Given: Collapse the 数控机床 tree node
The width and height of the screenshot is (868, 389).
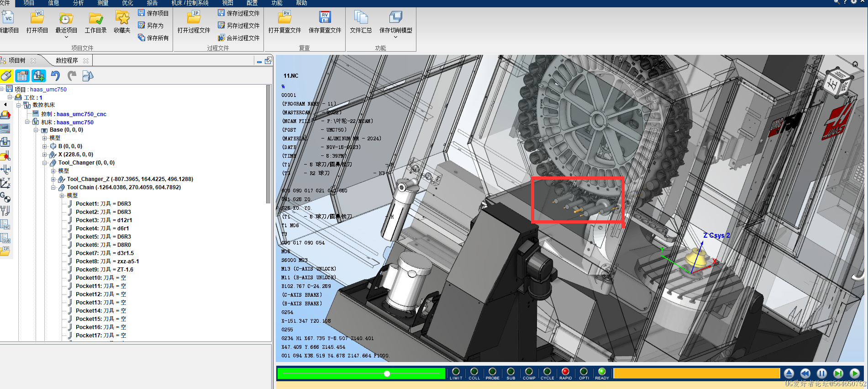Looking at the screenshot, I should point(19,105).
